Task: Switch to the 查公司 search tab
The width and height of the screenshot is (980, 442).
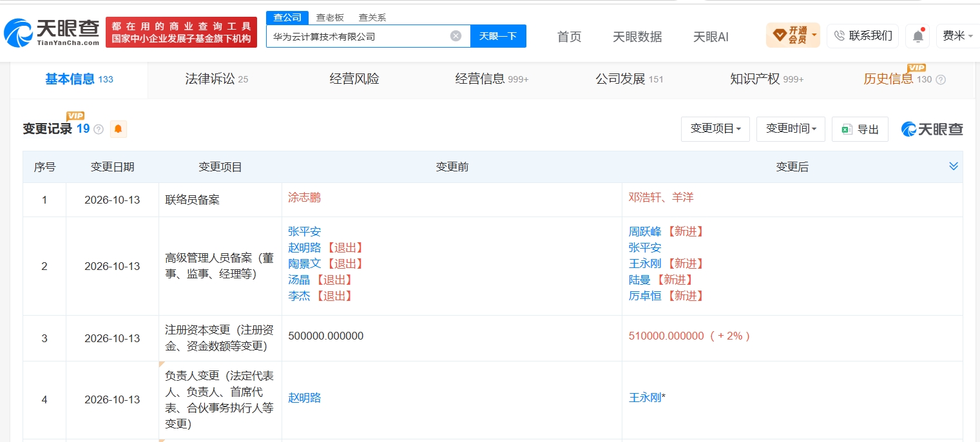Action: (x=287, y=17)
